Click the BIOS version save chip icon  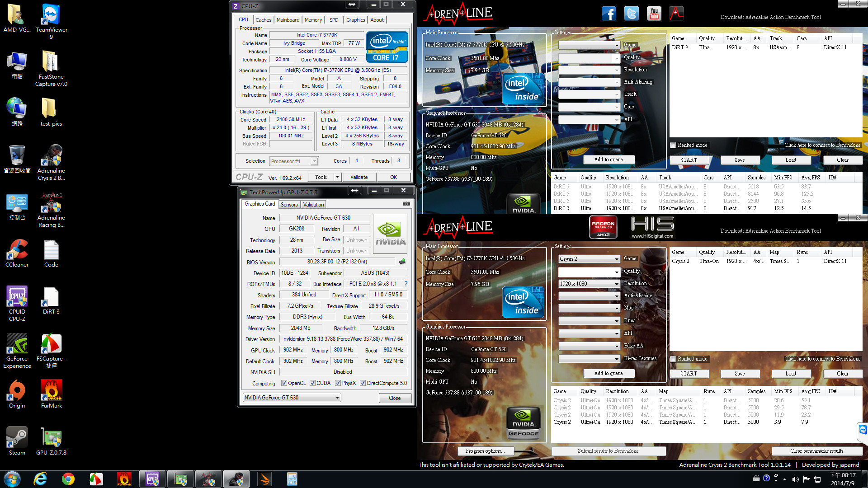[402, 262]
